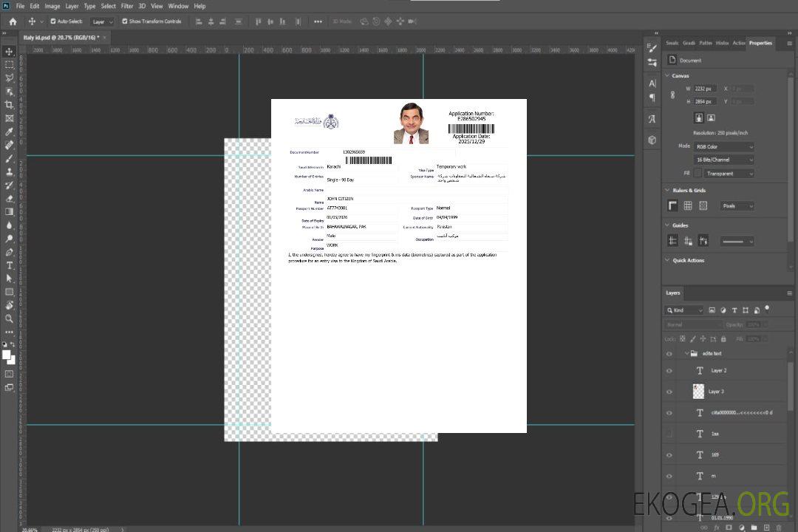Toggle the Auto-Select checkbox
Image resolution: width=798 pixels, height=532 pixels.
[x=53, y=21]
